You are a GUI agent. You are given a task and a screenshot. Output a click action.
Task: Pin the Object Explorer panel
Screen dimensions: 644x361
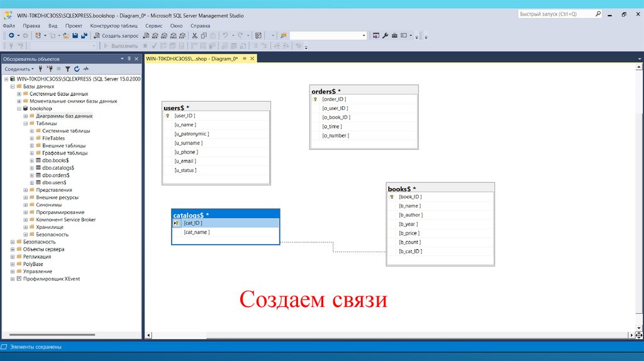click(x=129, y=58)
